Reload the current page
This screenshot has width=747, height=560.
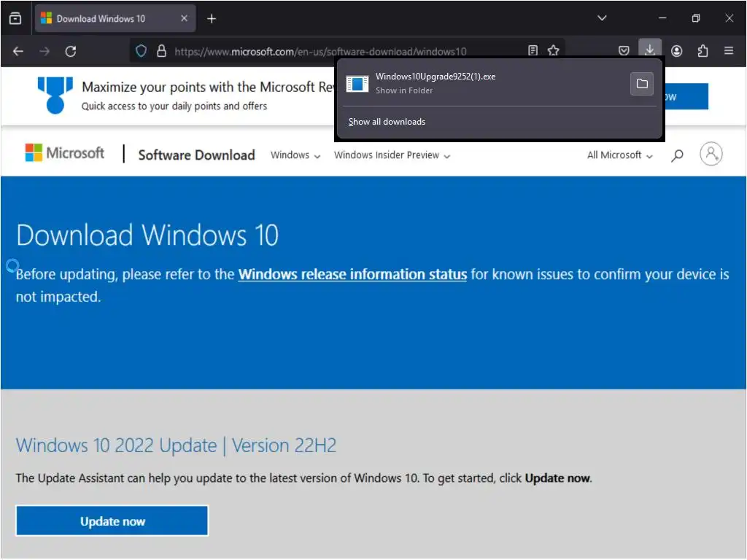[71, 51]
